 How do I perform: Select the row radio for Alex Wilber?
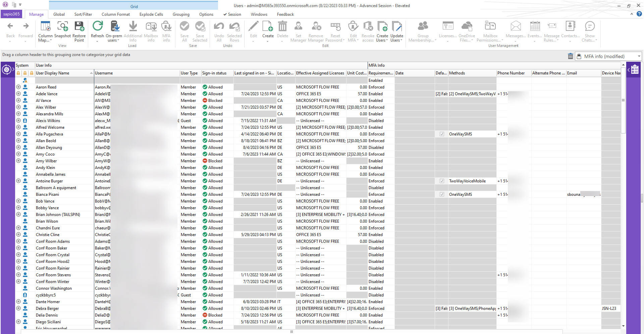point(18,107)
